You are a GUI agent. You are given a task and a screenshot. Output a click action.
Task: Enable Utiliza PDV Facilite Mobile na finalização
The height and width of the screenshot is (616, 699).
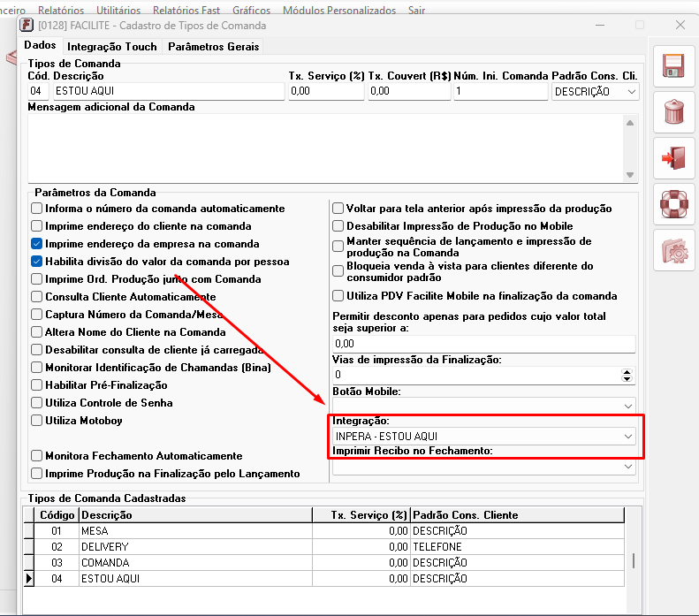tap(338, 296)
